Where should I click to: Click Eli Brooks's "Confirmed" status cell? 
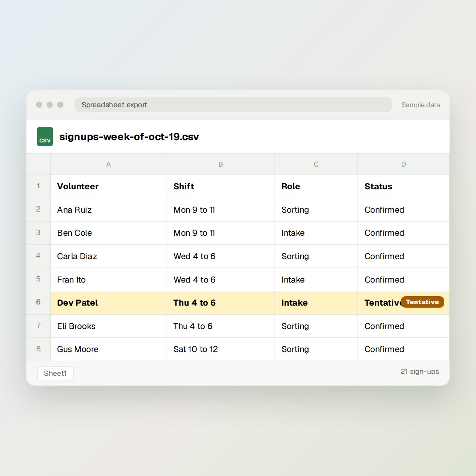pos(403,326)
